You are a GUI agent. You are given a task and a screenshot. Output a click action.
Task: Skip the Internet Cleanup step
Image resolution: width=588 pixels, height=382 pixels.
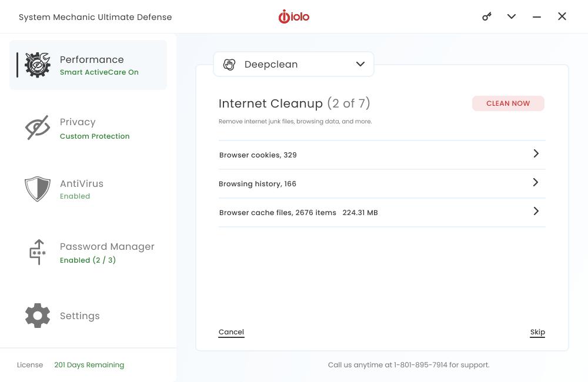(x=537, y=332)
